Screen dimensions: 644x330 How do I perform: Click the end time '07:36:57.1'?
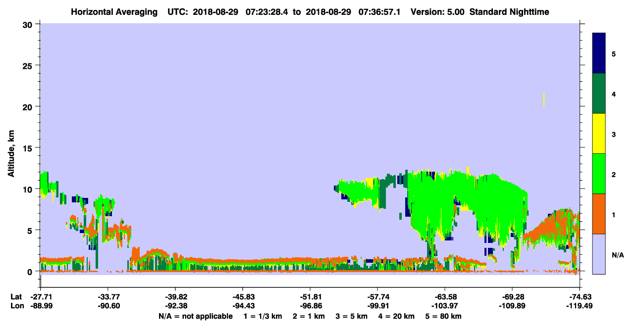[378, 12]
